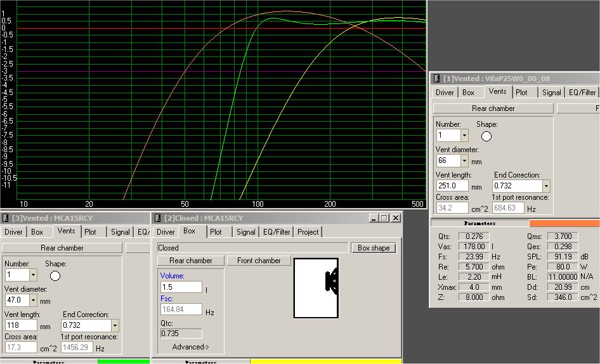Viewport: 600px width, 364px height.
Task: Open Signal tab in [2]Closed window
Action: pos(245,232)
